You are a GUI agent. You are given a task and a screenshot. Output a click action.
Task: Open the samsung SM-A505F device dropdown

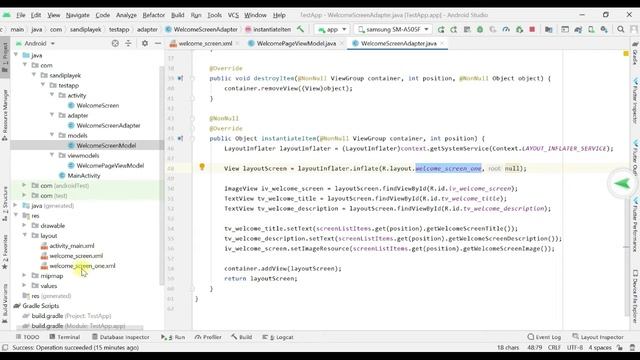(393, 29)
